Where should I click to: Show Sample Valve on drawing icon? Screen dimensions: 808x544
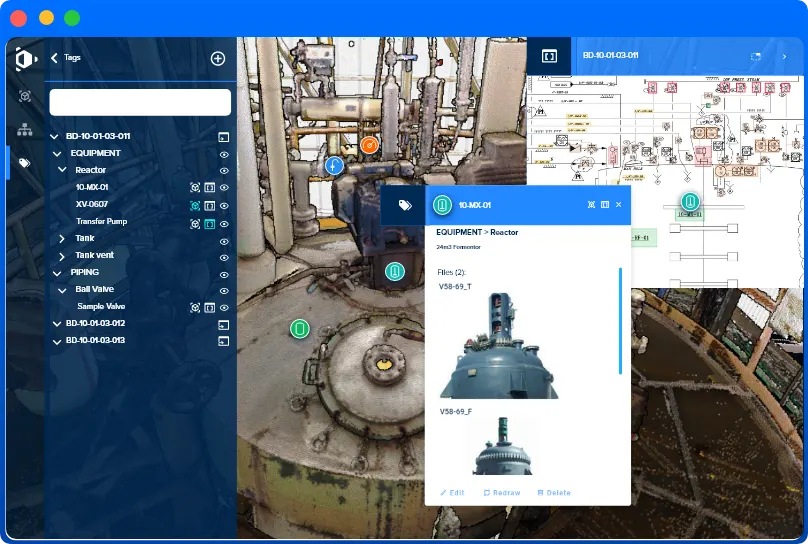point(210,308)
